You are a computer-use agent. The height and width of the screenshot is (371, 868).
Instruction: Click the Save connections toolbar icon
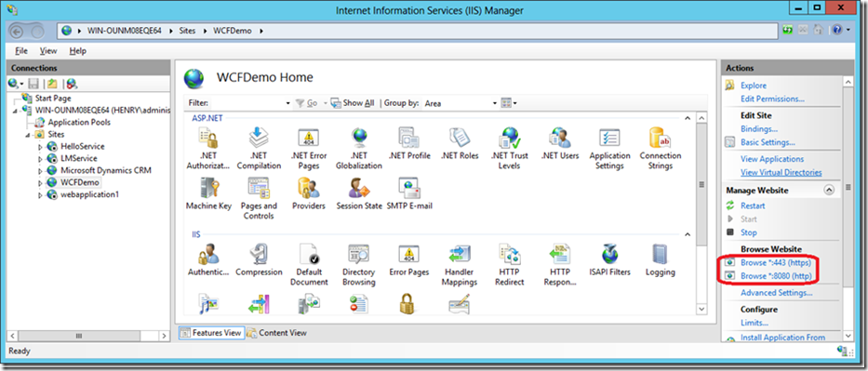pos(33,84)
